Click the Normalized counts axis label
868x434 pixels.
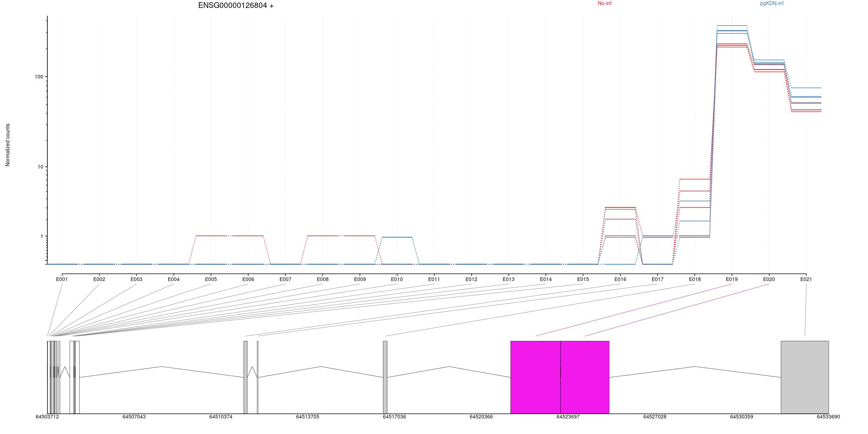pyautogui.click(x=8, y=145)
